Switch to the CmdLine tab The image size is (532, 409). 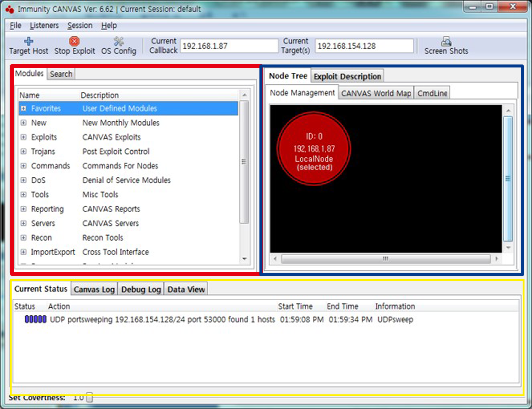(x=432, y=93)
